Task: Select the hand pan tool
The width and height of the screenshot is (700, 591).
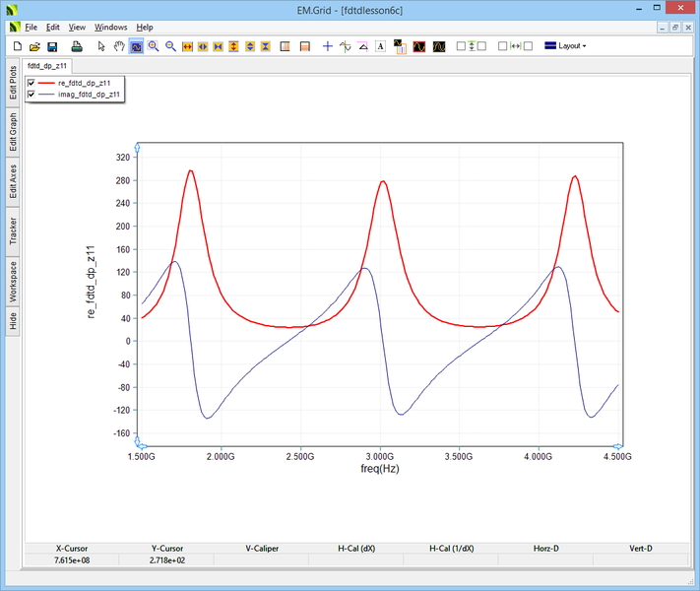Action: (x=119, y=46)
